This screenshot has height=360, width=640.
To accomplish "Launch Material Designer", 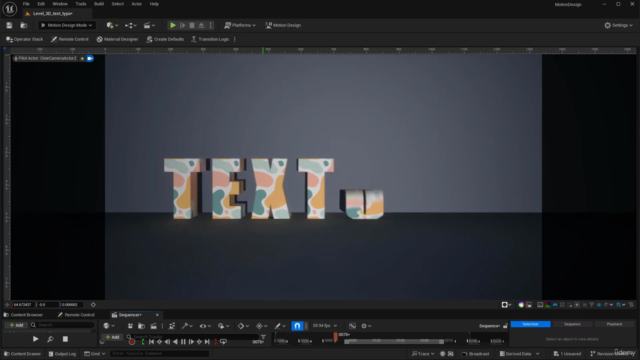I will [118, 39].
